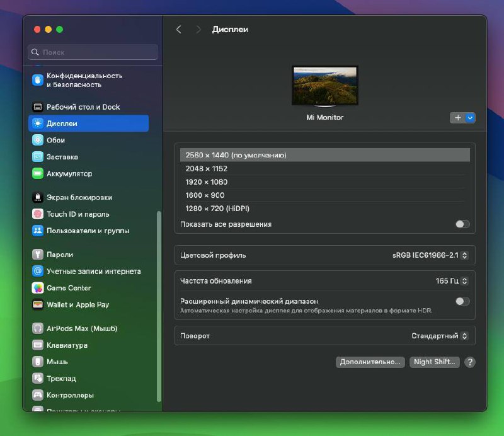Go forward with the right chevron
This screenshot has width=504, height=436.
pyautogui.click(x=198, y=30)
